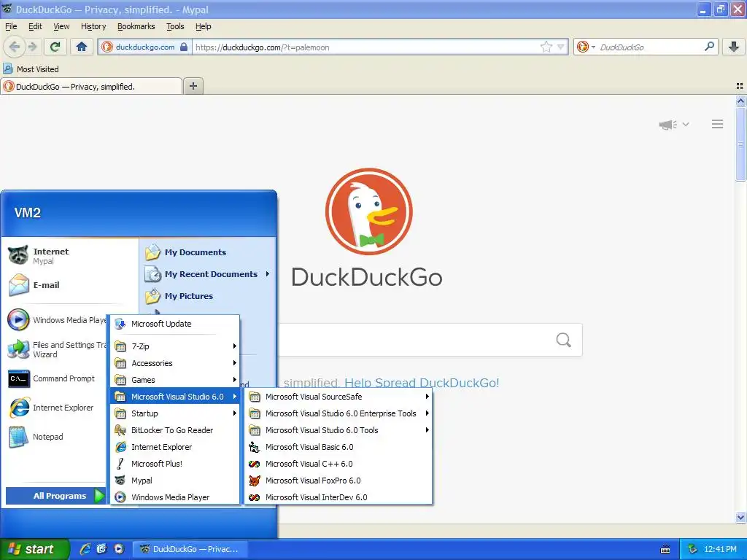Bookmark this page with the star icon

pos(546,47)
